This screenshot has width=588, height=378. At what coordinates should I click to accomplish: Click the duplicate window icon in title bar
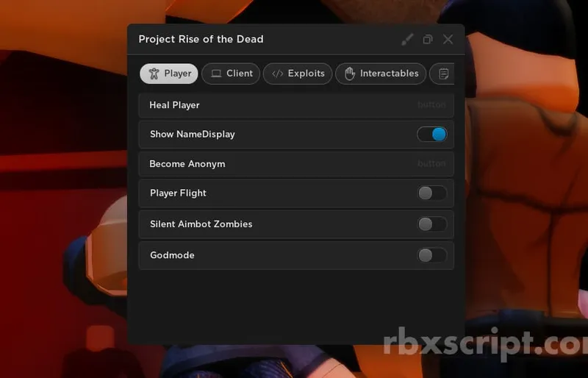pos(428,40)
